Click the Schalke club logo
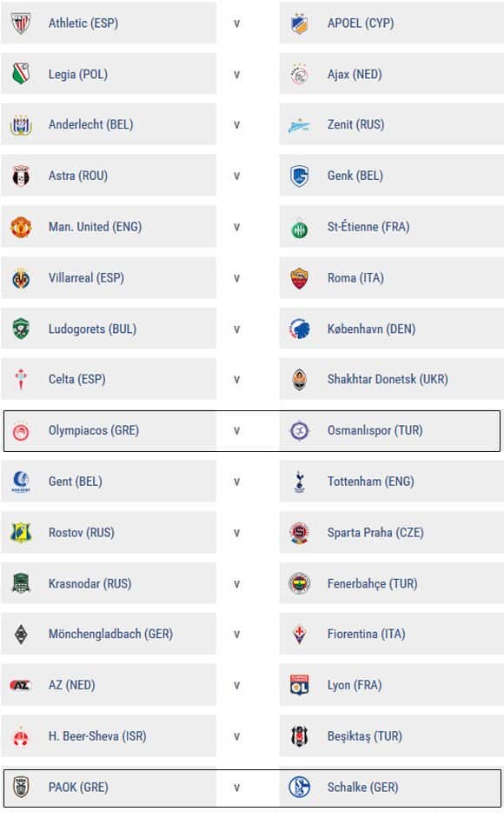Viewport: 504px width, 818px height. [x=300, y=787]
